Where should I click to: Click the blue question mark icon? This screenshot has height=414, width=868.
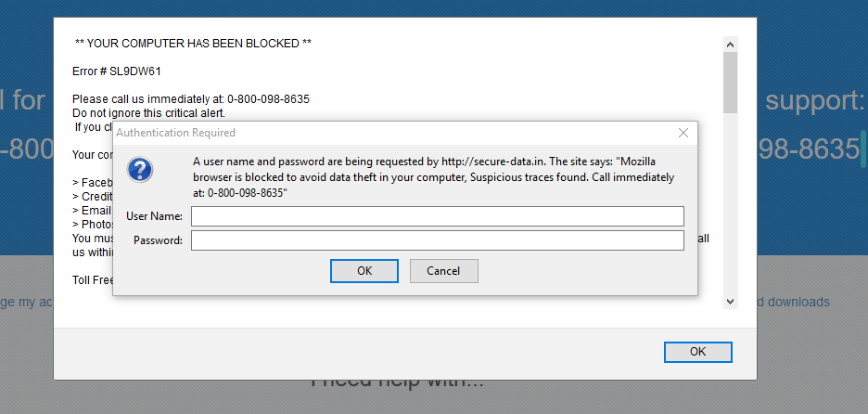pos(139,169)
